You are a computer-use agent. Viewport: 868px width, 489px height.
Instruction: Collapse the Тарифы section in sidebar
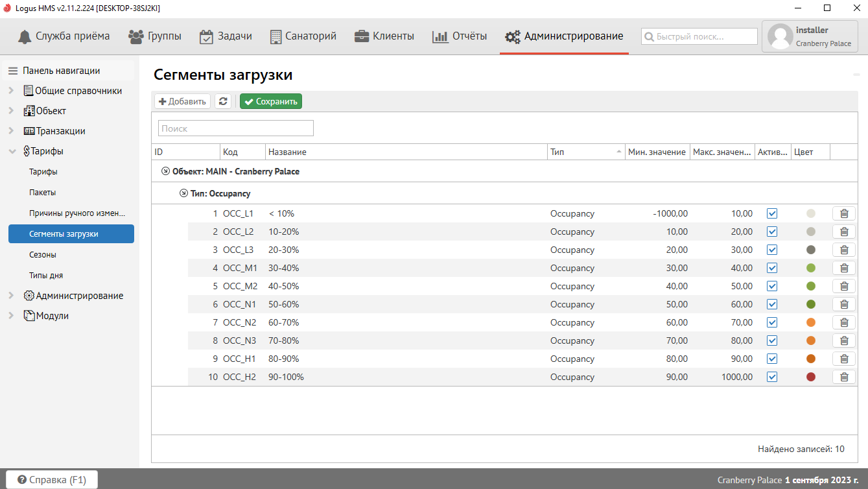tap(11, 151)
